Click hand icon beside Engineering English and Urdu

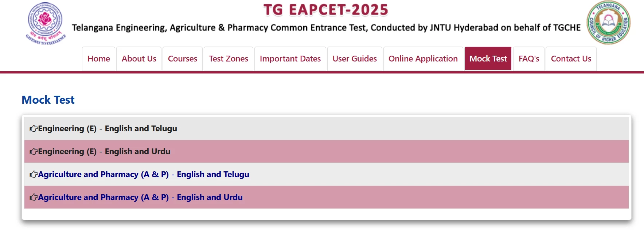click(34, 151)
